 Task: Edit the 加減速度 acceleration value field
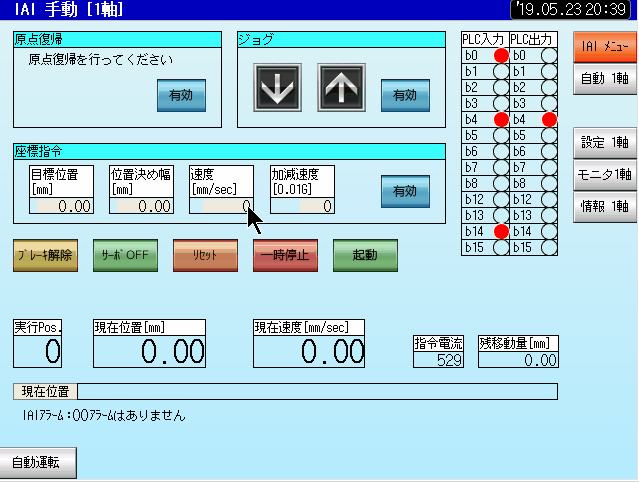click(x=302, y=206)
